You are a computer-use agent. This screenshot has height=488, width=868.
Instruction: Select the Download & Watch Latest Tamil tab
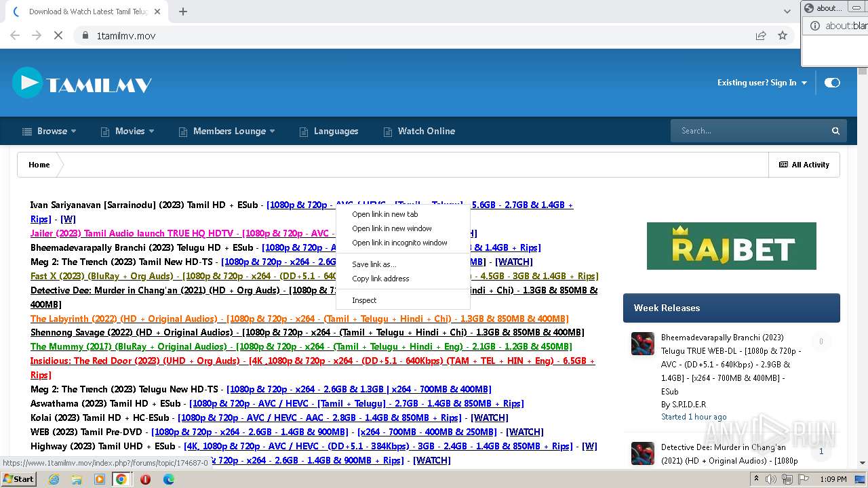pos(87,12)
